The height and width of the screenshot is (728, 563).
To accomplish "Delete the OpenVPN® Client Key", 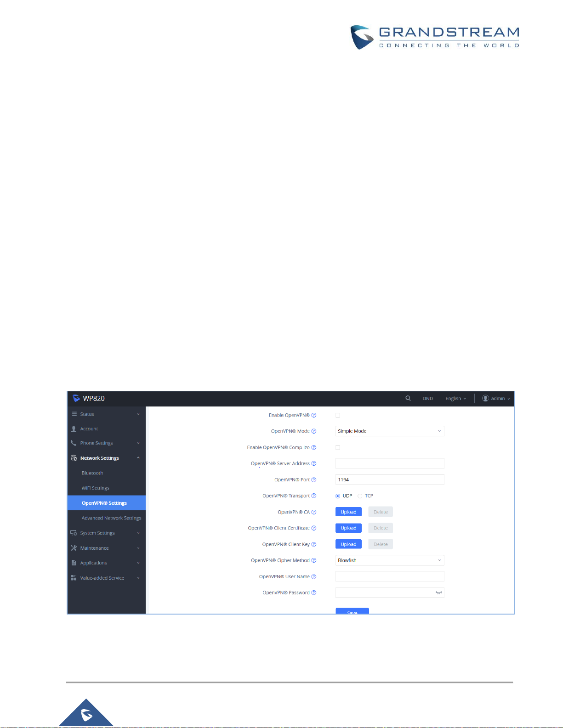I will point(381,544).
